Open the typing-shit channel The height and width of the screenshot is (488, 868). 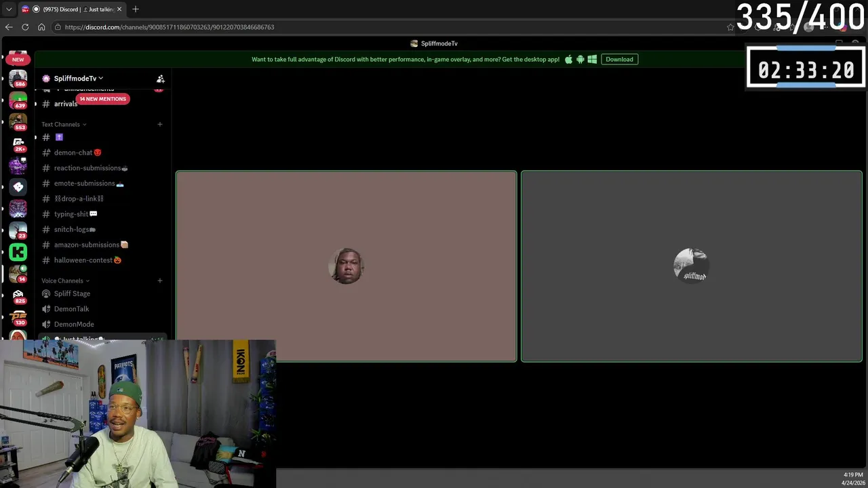(102, 214)
